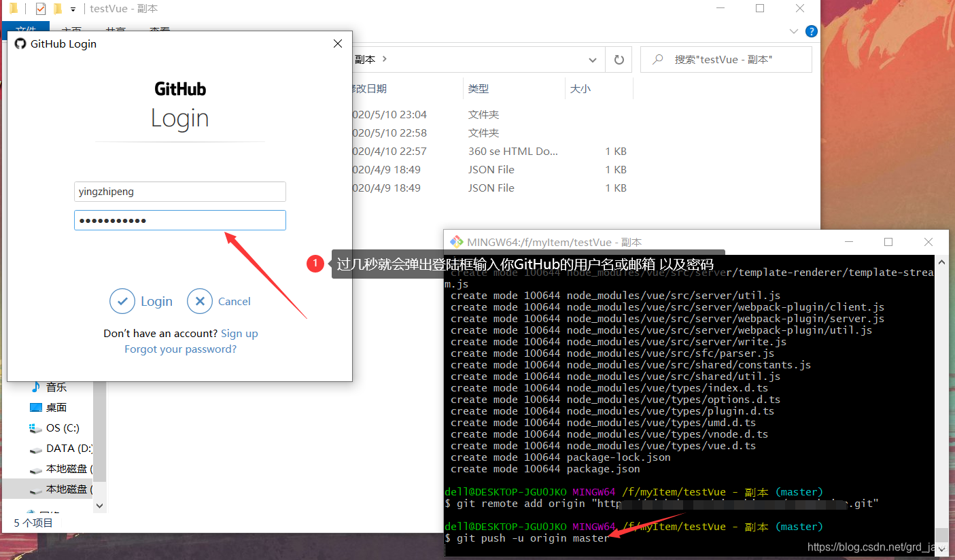Open the Explorer help question mark icon
The image size is (955, 560).
(811, 31)
